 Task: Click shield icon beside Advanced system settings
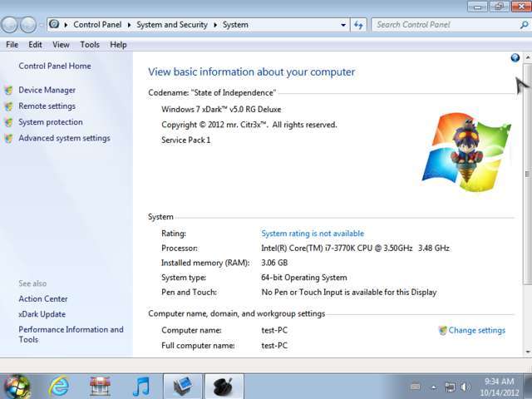[x=9, y=138]
